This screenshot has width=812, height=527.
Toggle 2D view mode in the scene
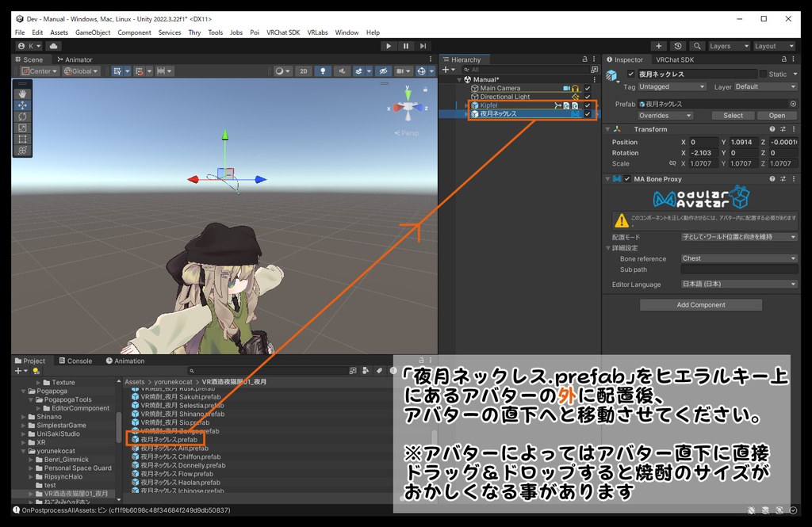pos(303,71)
